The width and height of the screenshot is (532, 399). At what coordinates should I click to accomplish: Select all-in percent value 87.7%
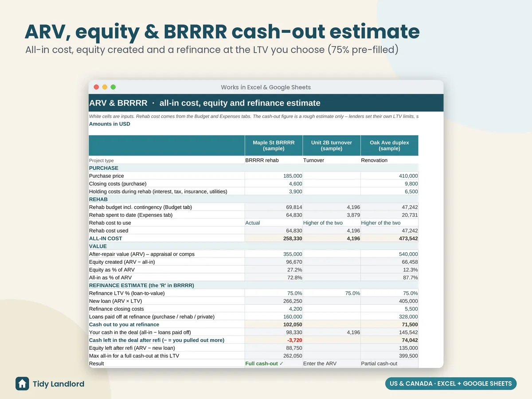coord(389,278)
